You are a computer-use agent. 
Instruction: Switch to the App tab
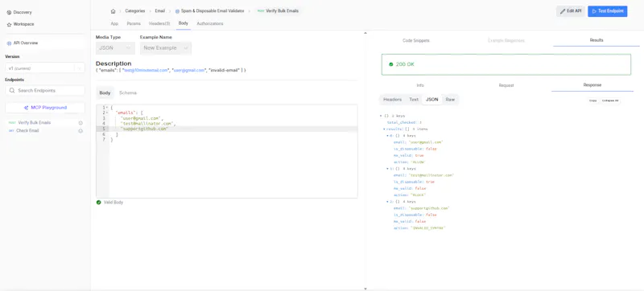click(x=114, y=24)
